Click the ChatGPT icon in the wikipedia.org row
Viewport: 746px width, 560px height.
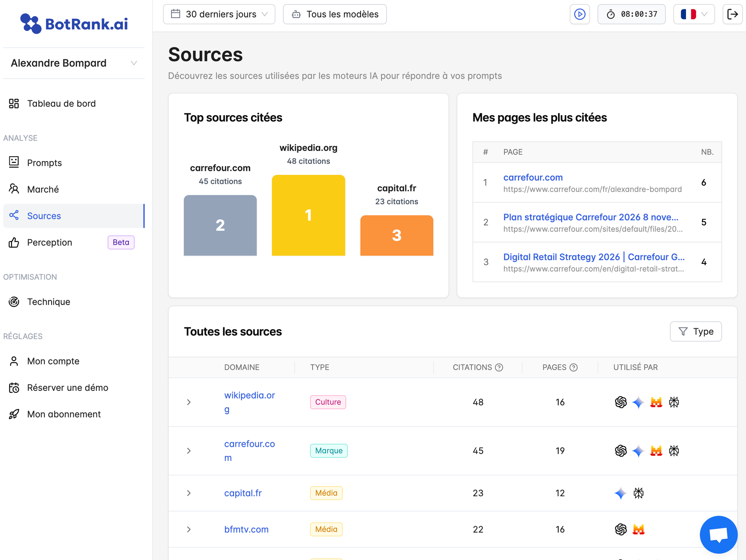pyautogui.click(x=621, y=402)
